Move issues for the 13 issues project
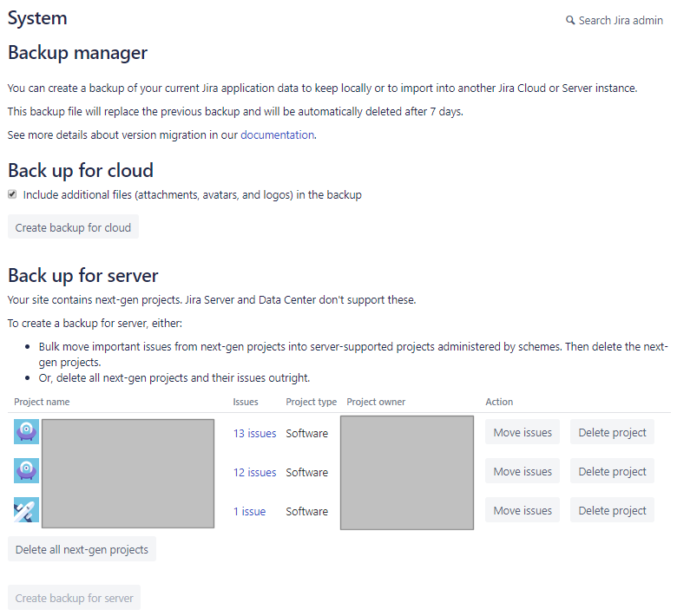677x616 pixels. (523, 432)
